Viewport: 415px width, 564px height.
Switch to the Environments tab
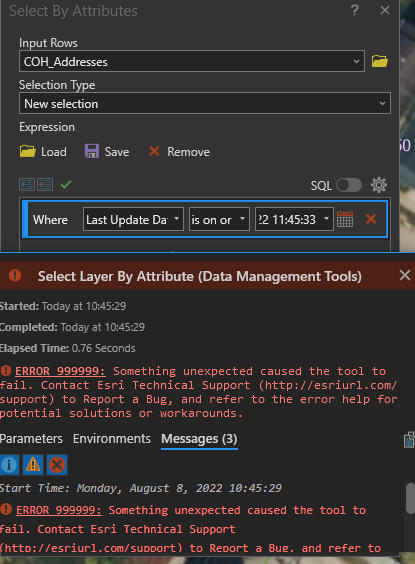click(x=112, y=438)
